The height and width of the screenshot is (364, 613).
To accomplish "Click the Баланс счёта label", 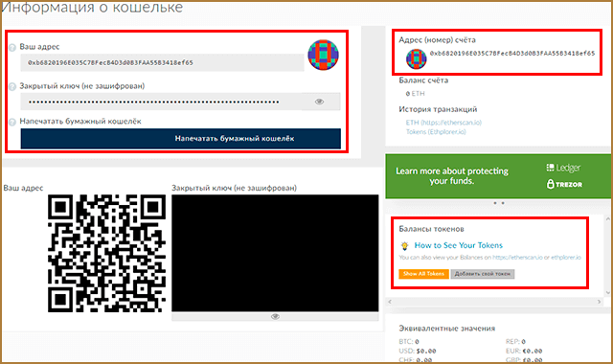I will (x=423, y=80).
